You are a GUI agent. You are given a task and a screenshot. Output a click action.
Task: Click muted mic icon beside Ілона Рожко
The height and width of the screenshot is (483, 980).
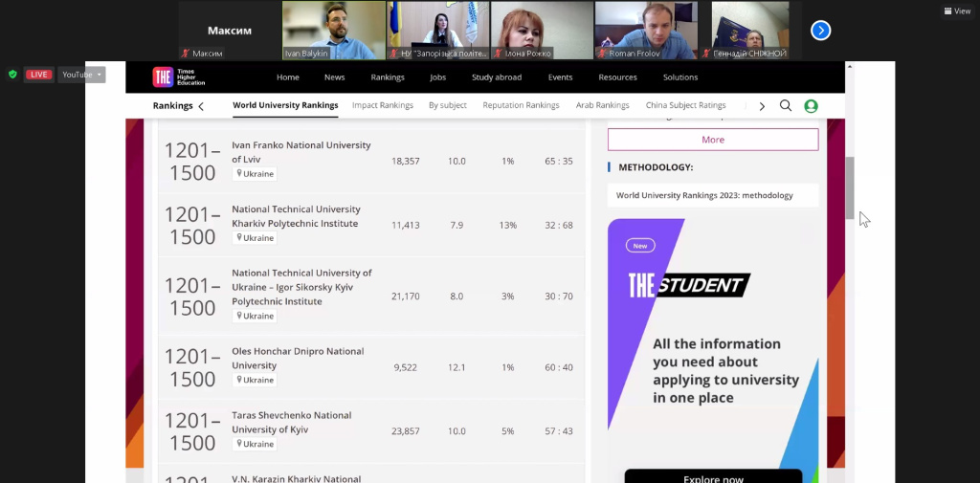click(x=500, y=54)
